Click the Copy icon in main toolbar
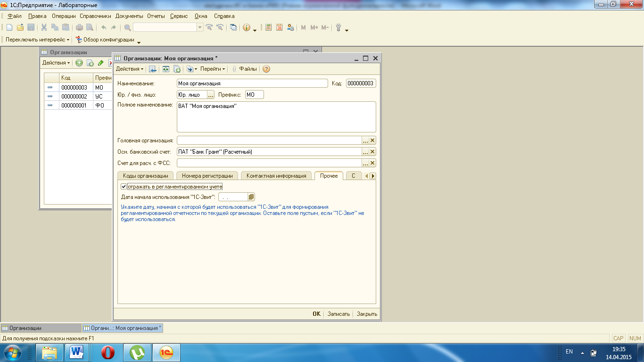This screenshot has height=362, width=644. point(55,27)
